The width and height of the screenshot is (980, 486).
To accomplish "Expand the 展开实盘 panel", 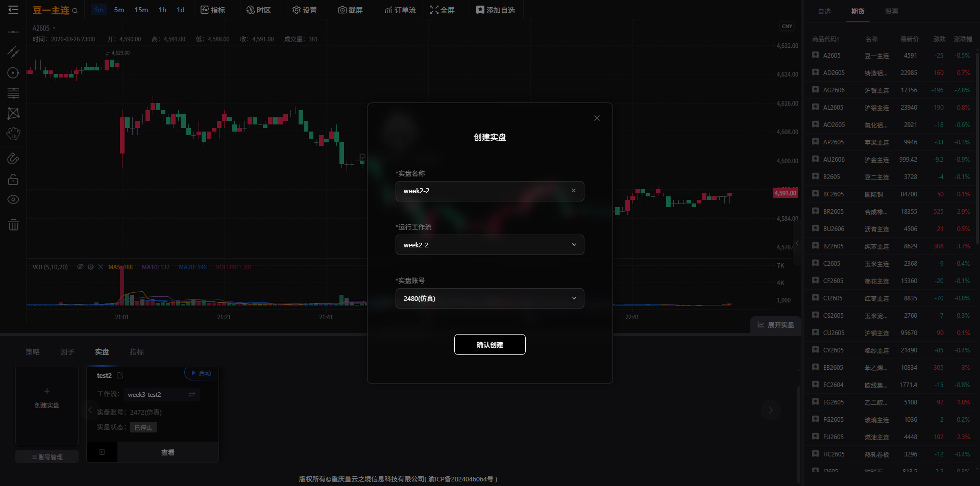I will [x=776, y=325].
